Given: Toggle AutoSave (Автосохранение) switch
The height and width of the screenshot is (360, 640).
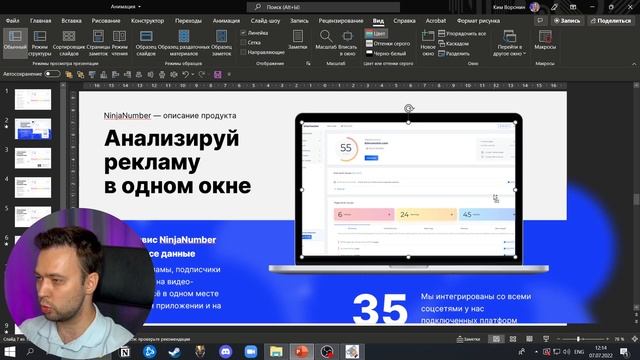Looking at the screenshot, I should 52,74.
